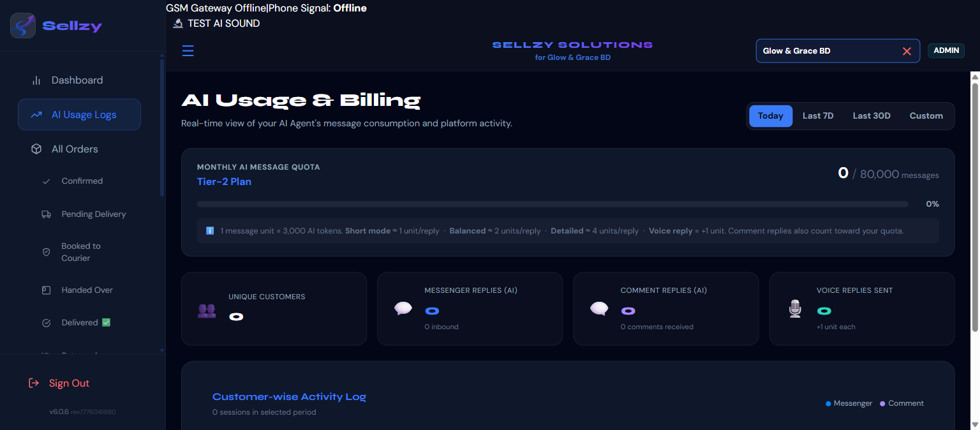Select the Last 30D time range
This screenshot has width=980, height=430.
tap(872, 116)
